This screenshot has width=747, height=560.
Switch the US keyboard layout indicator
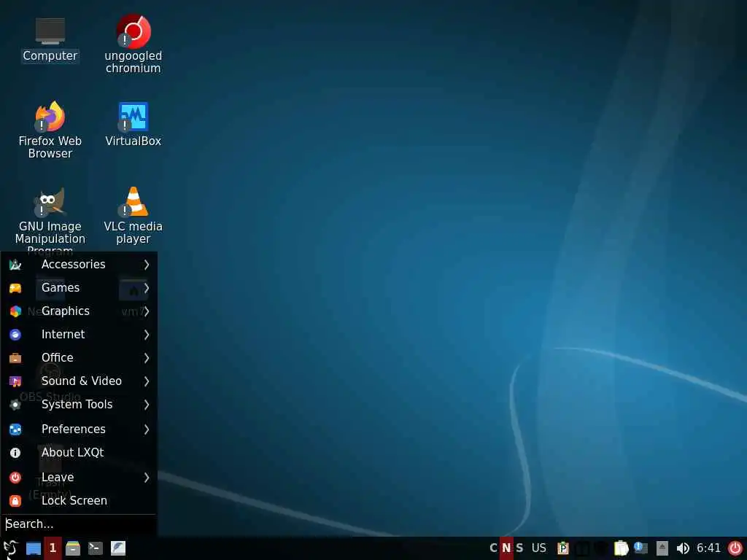point(539,548)
